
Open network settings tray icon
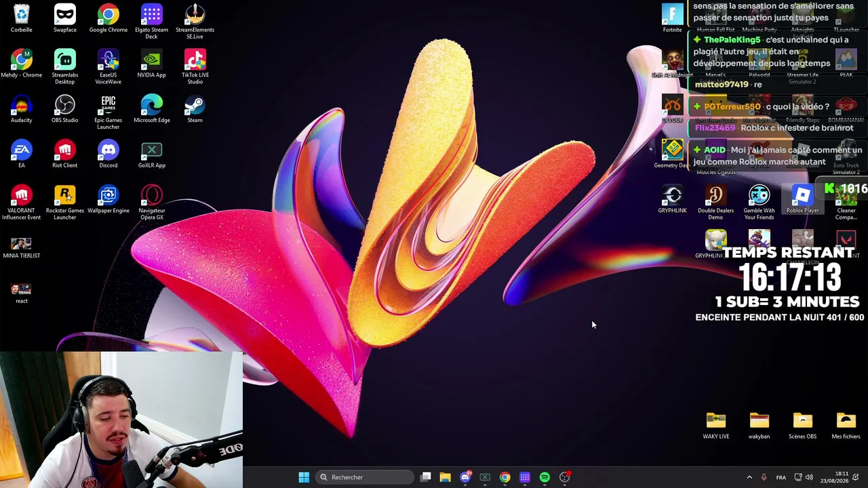[798, 477]
